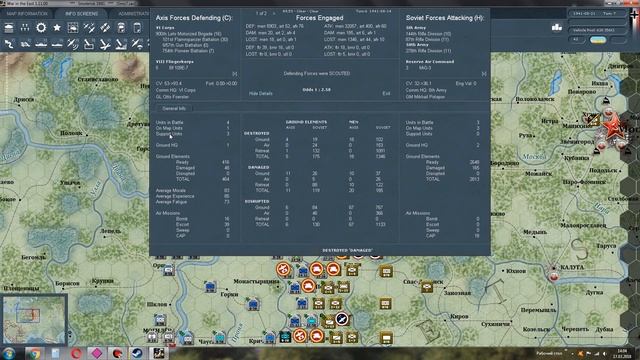Select the first ship transport mode icon
Image resolution: width=640 pixels, height=360 pixels.
(x=41, y=44)
